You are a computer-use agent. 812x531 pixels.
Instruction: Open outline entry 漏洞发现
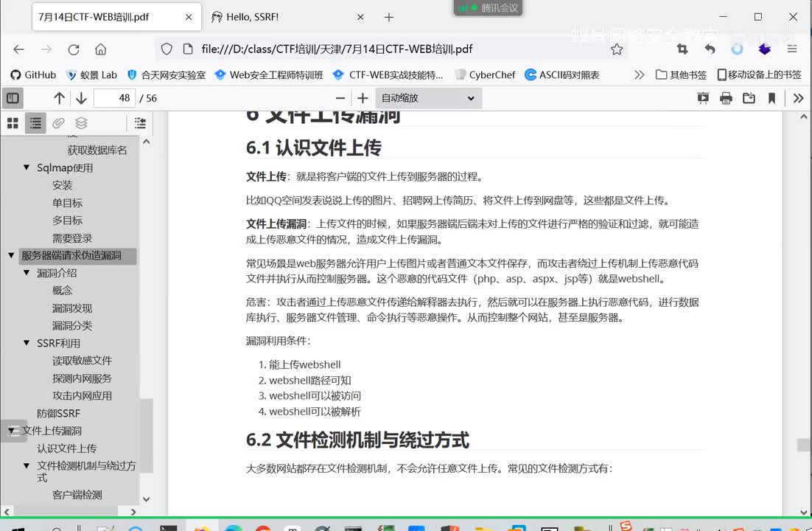72,308
